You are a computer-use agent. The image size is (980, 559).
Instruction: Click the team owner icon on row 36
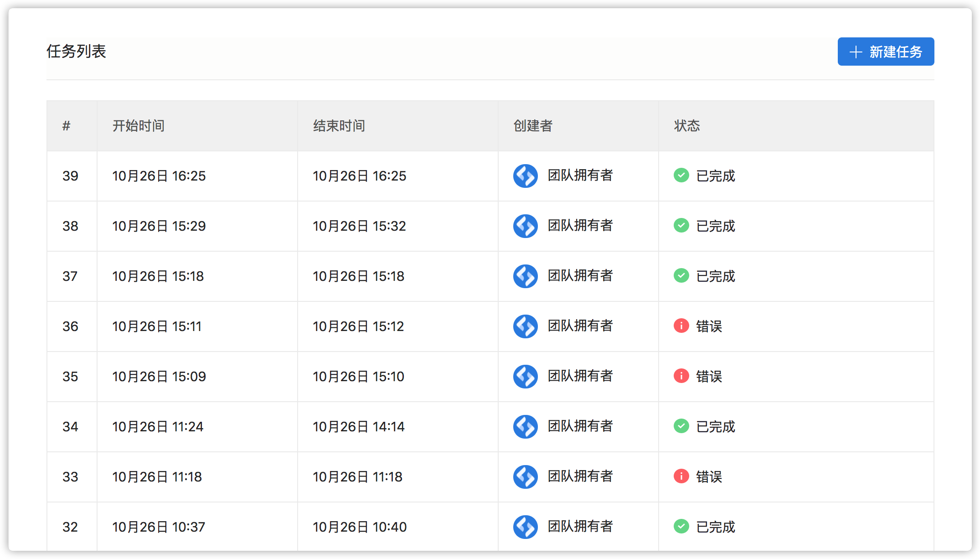coord(525,326)
